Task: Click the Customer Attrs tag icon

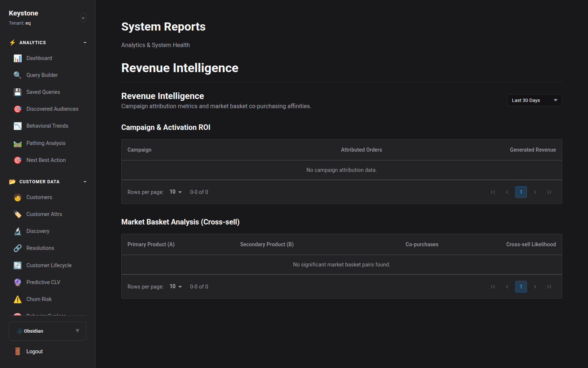Action: (18, 214)
